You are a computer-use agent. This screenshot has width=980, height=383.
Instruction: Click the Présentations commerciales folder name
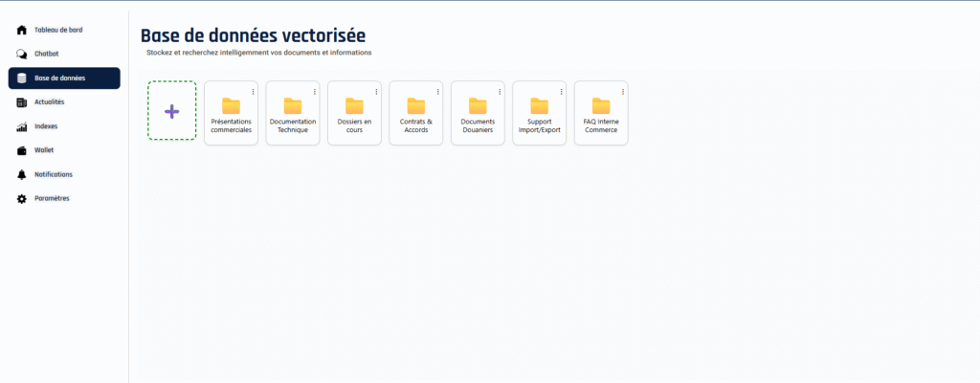[232, 125]
